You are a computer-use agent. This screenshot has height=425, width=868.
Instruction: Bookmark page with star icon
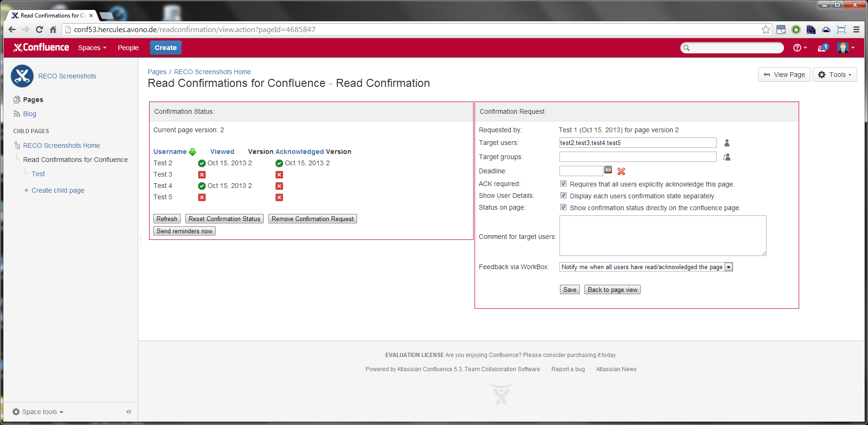tap(766, 29)
